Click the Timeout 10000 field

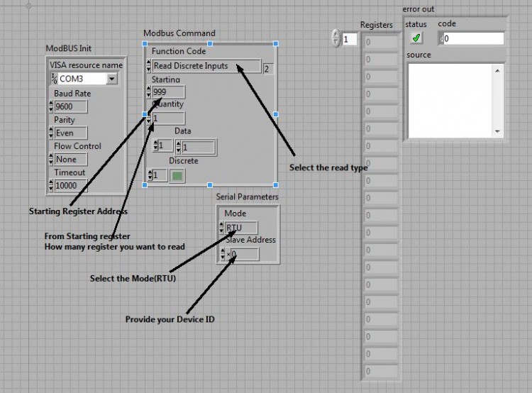click(x=71, y=186)
